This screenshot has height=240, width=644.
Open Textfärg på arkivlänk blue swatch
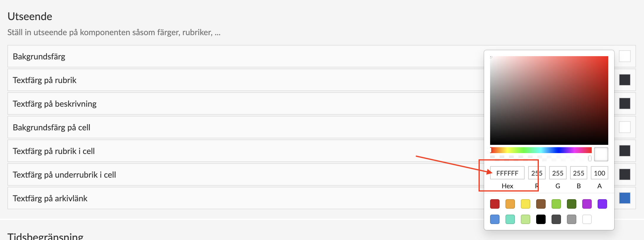click(625, 198)
